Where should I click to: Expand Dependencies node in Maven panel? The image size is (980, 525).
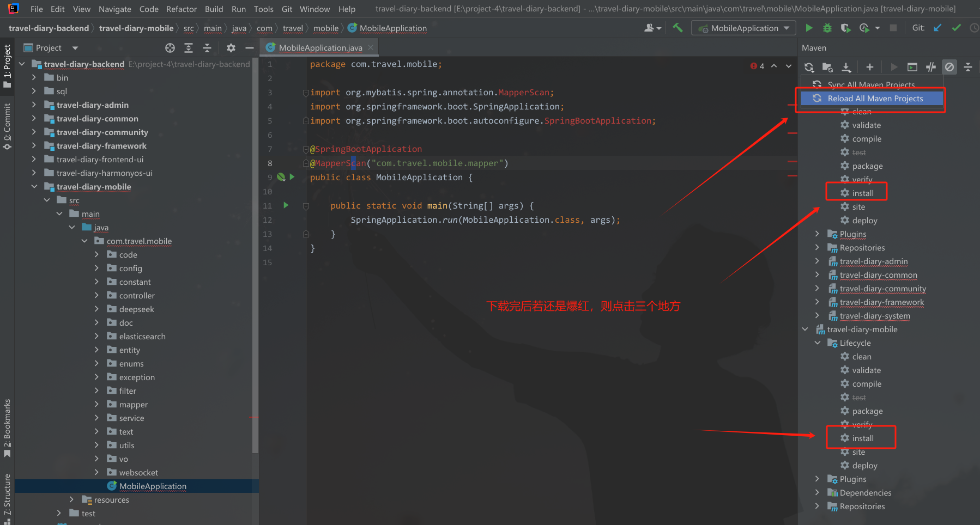[x=817, y=492]
